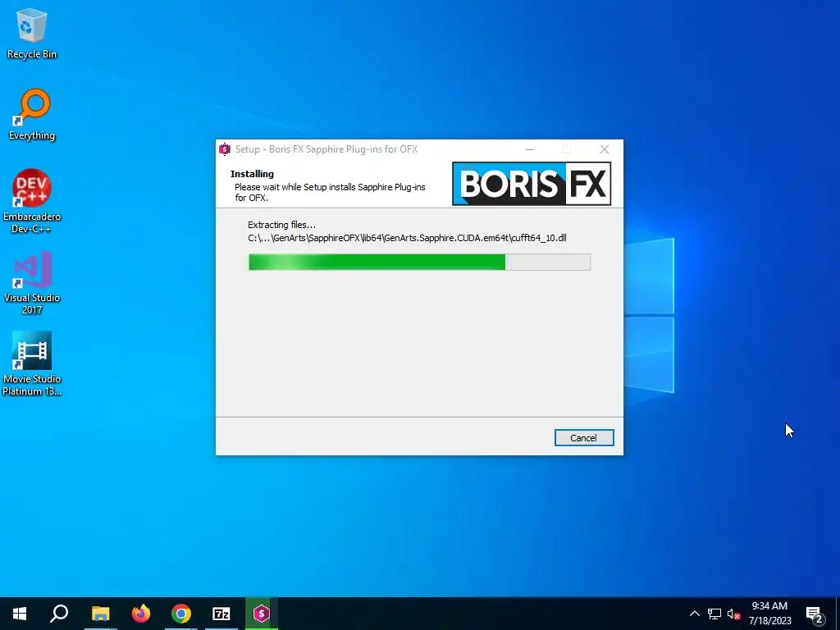Select the Embarcadero Dev-C++ desktop shortcut
Screen dimensions: 840x630
click(32, 202)
